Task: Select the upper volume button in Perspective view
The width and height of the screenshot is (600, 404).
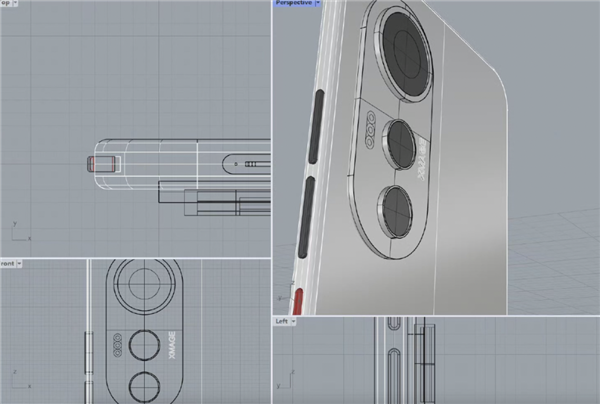Action: 317,127
